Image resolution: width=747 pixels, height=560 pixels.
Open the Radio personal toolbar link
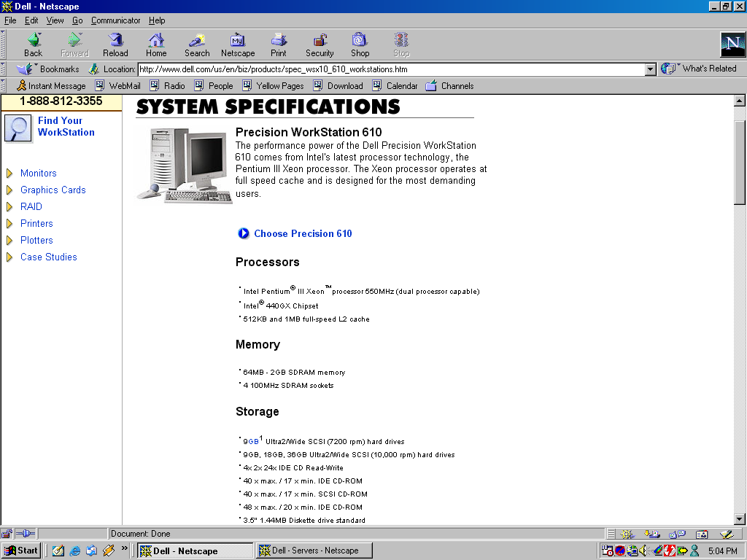[167, 86]
